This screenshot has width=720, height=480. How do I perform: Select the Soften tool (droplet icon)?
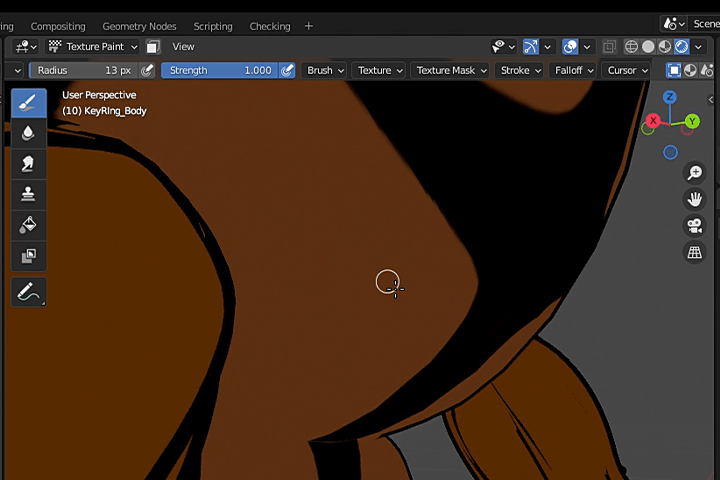pos(28,133)
